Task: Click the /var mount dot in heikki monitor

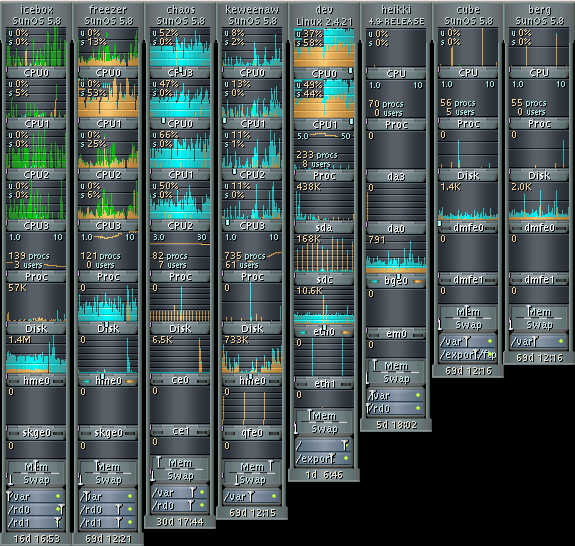Action: click(418, 395)
